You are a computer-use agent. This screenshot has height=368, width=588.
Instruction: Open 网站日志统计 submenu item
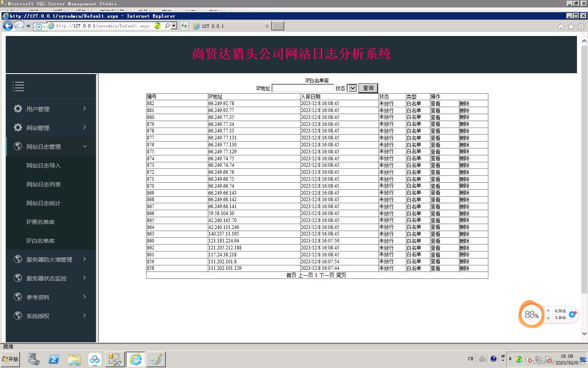pos(44,203)
